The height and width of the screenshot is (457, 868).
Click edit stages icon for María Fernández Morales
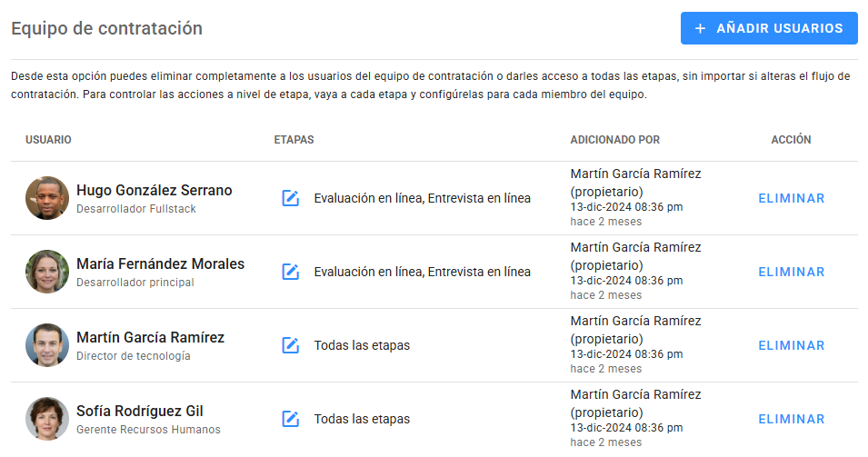pyautogui.click(x=291, y=272)
